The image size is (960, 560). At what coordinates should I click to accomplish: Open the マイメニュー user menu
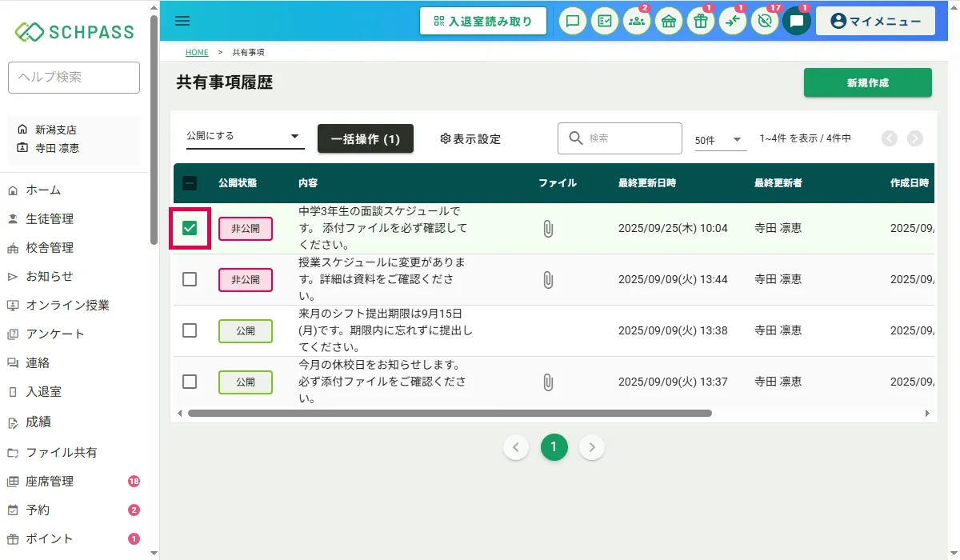point(875,22)
